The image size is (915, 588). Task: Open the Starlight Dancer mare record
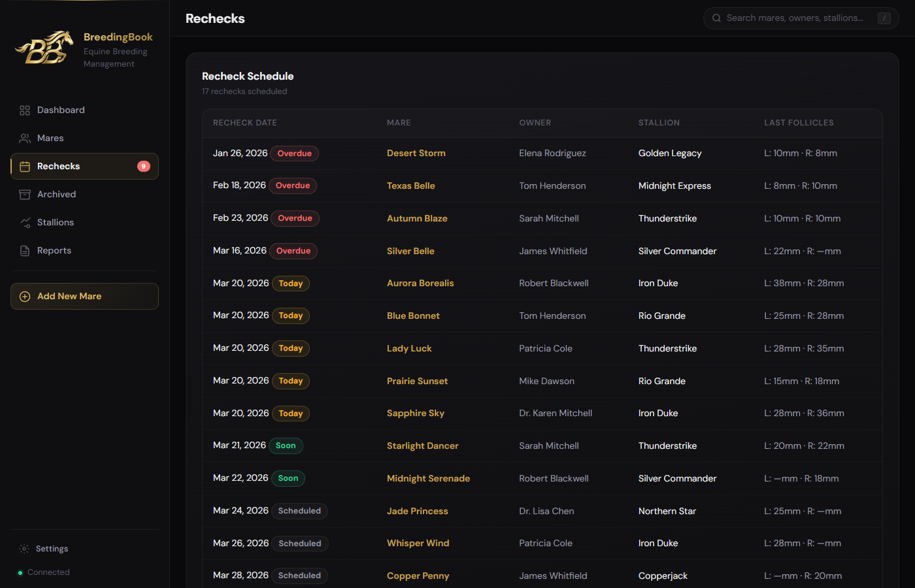(423, 446)
